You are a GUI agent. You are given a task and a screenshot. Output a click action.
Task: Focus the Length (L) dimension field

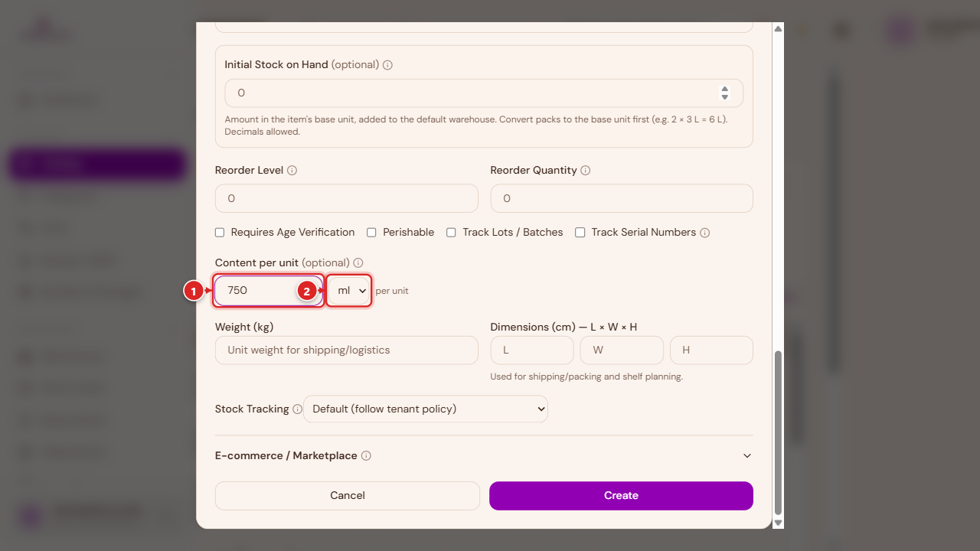(532, 350)
